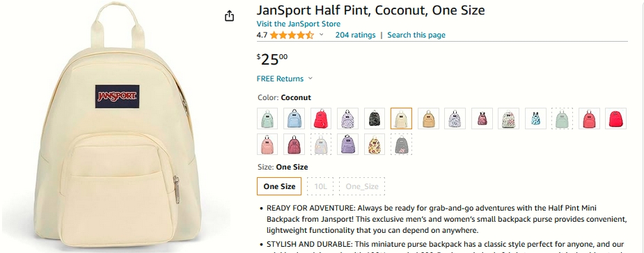Select the 10L size option
644x253 pixels.
320,186
